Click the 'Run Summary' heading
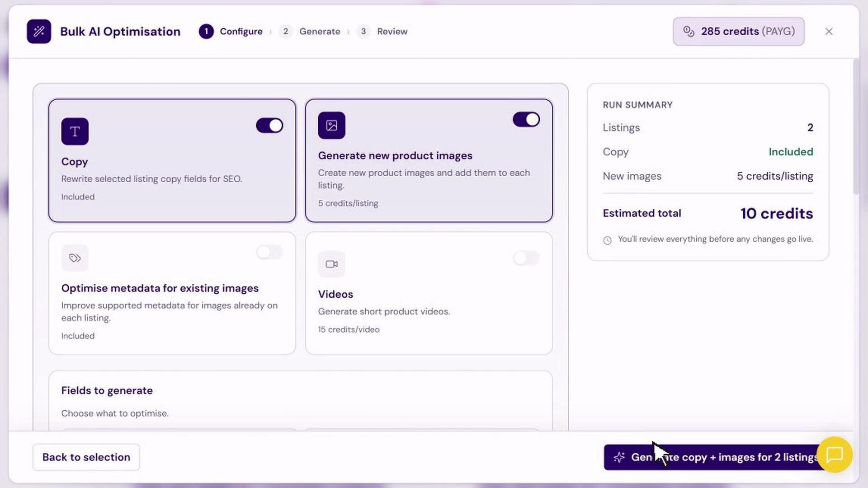This screenshot has width=868, height=488. (638, 105)
